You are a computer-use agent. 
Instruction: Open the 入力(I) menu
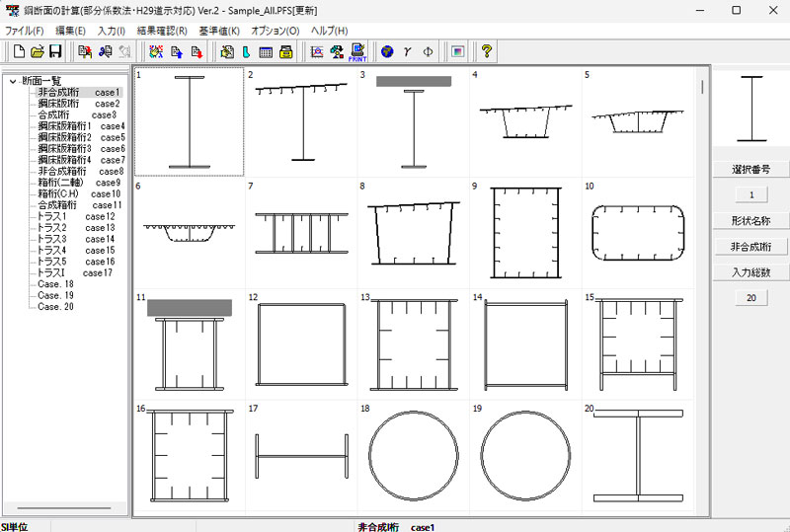[x=112, y=31]
